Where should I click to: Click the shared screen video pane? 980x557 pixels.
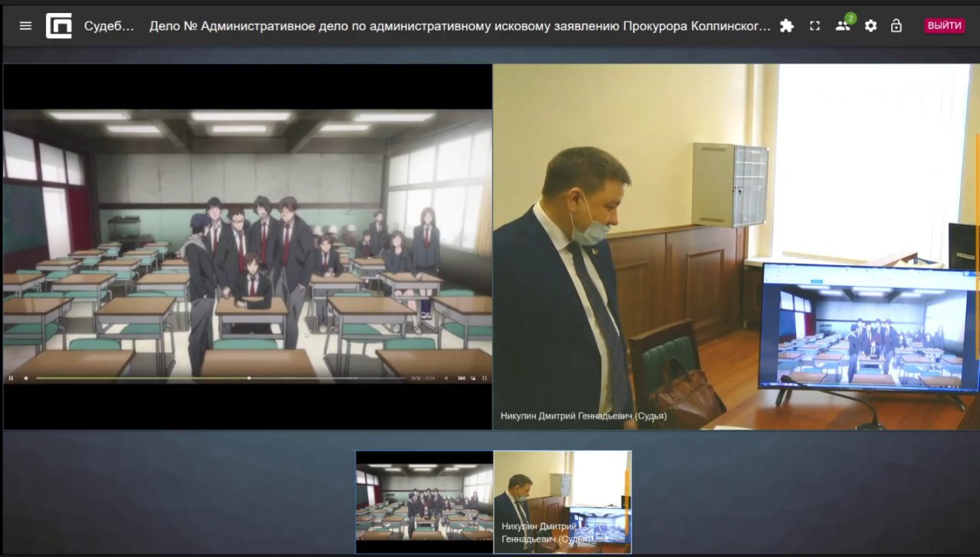pyautogui.click(x=247, y=246)
